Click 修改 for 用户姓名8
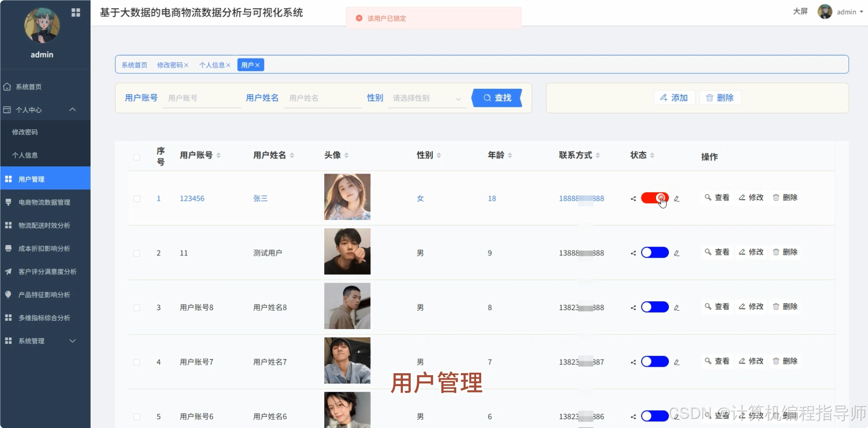868x428 pixels. 751,307
